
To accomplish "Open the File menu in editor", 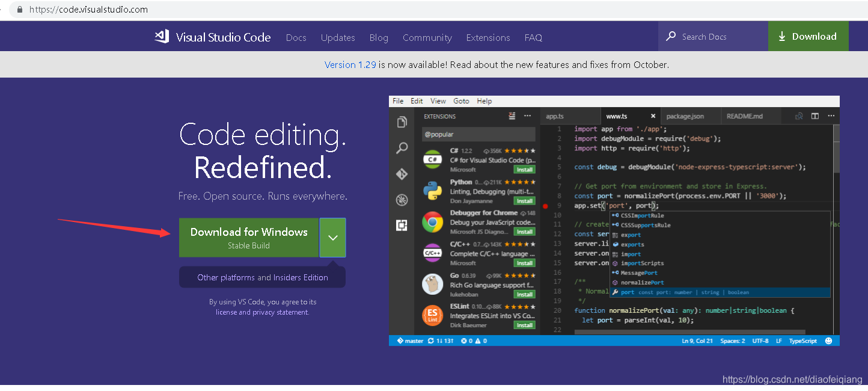I will (x=398, y=101).
